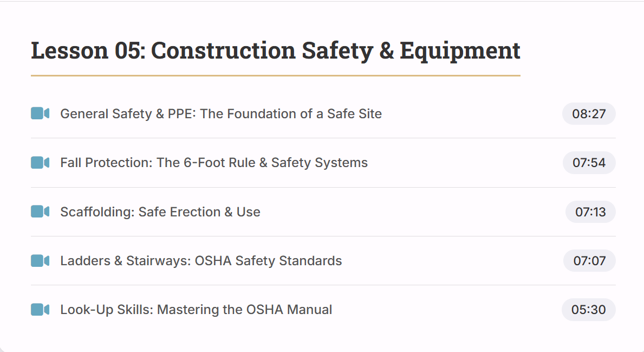Click video icon beside Look-Up Skills lesson
Screen dimensions: 644x352
click(40, 310)
